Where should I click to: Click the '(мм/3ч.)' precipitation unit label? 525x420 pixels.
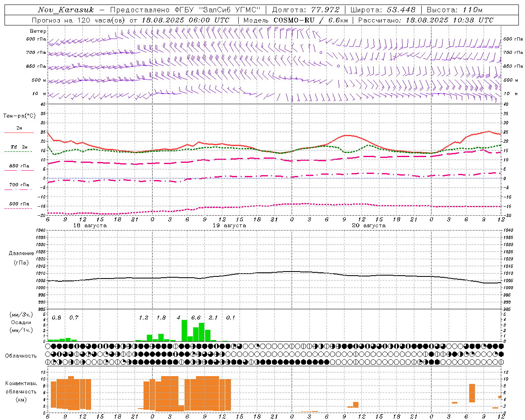click(x=21, y=315)
